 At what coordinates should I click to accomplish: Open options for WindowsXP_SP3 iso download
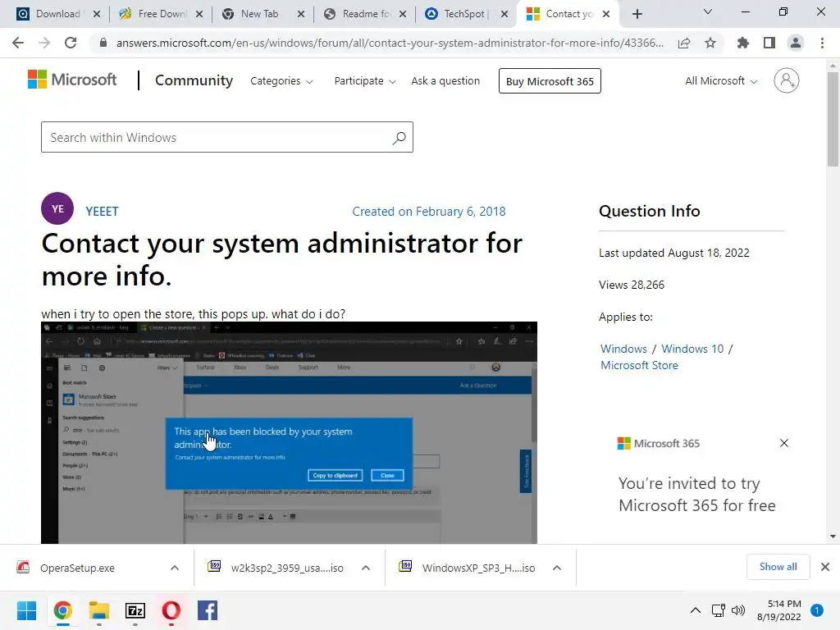click(557, 568)
